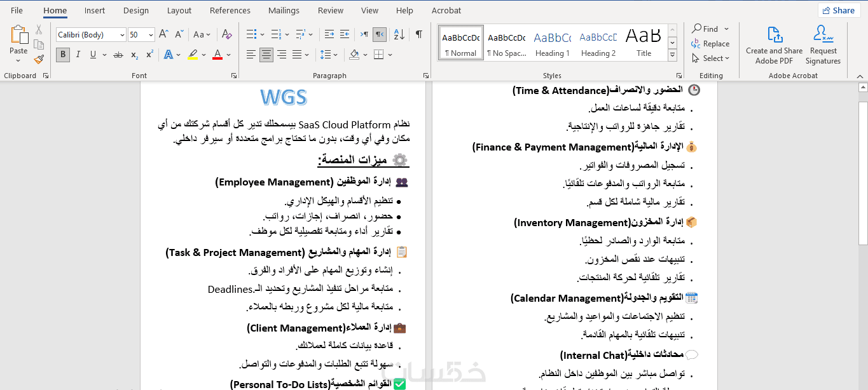Click Replace in the Editing group
868x390 pixels.
710,44
